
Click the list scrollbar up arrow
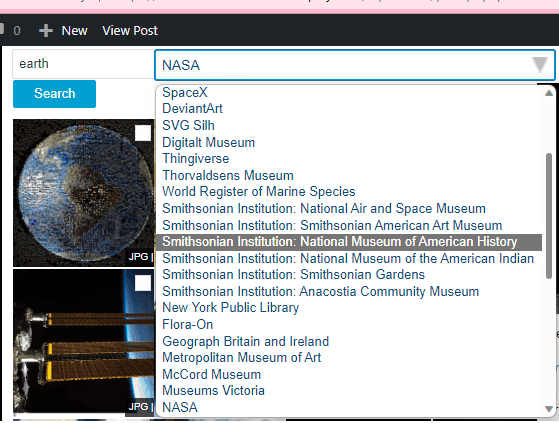point(549,93)
